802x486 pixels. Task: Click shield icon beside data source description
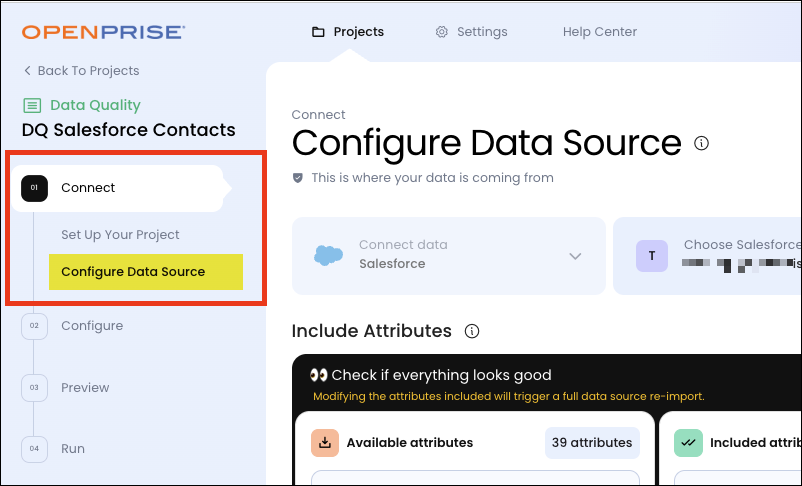pos(298,178)
